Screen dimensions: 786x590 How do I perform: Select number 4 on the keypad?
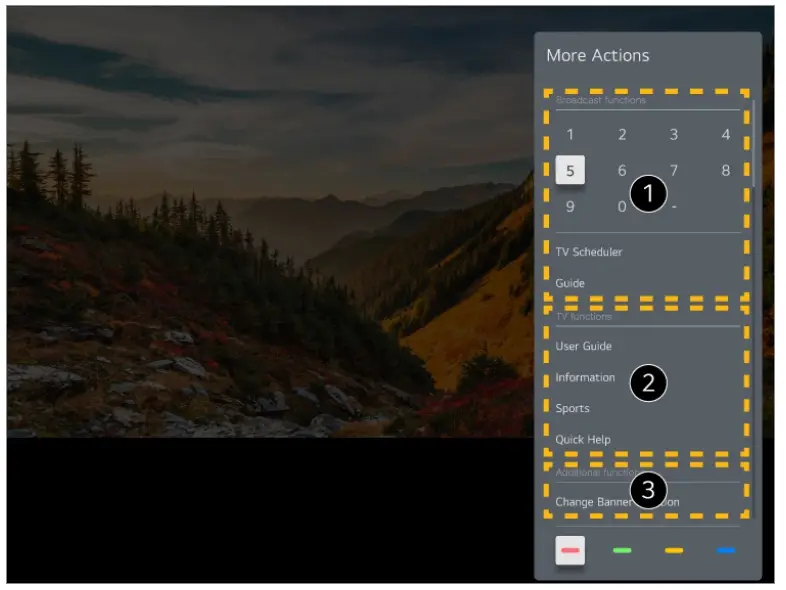725,134
